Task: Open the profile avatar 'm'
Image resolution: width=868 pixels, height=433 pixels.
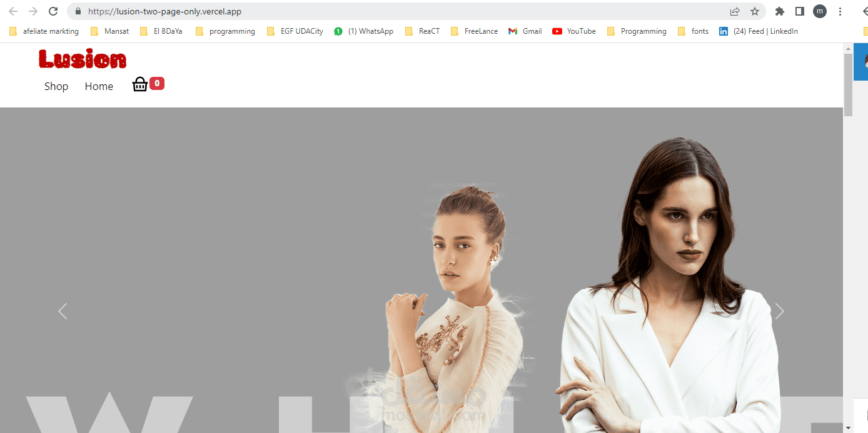Action: (820, 11)
